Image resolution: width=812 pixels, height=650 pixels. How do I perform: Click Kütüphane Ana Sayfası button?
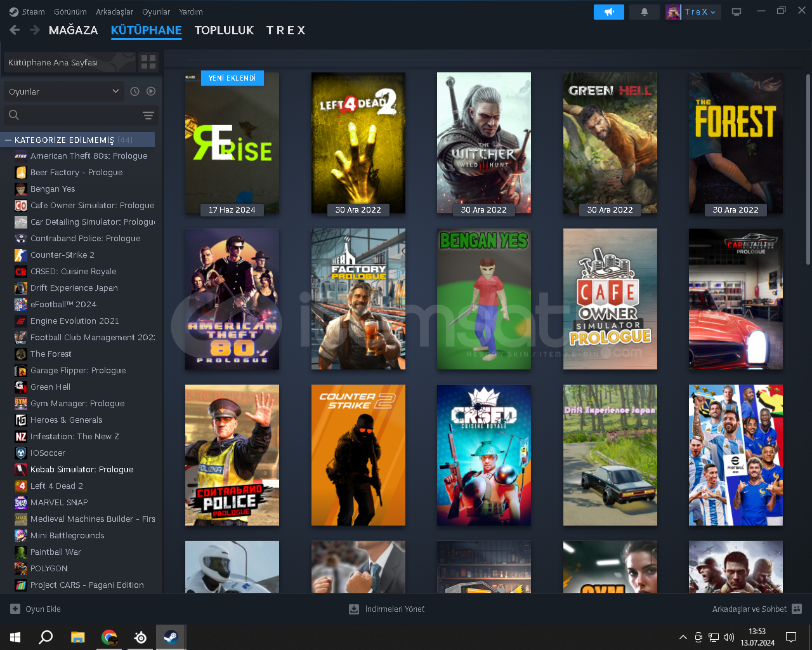tap(70, 62)
